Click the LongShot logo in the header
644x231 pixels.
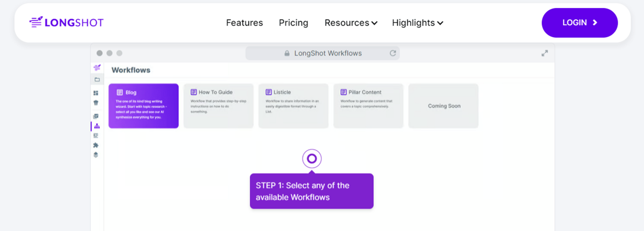tap(66, 23)
